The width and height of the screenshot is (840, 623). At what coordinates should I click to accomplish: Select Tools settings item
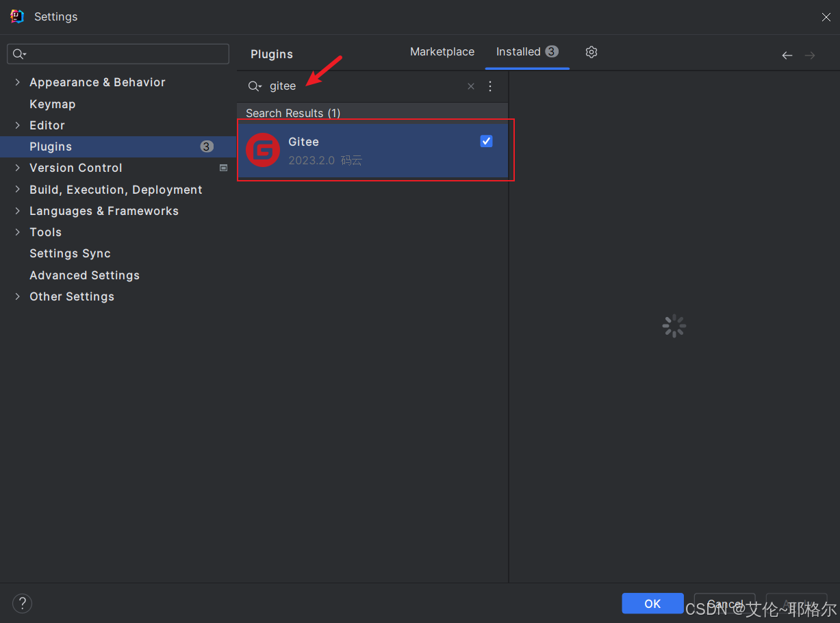point(46,232)
